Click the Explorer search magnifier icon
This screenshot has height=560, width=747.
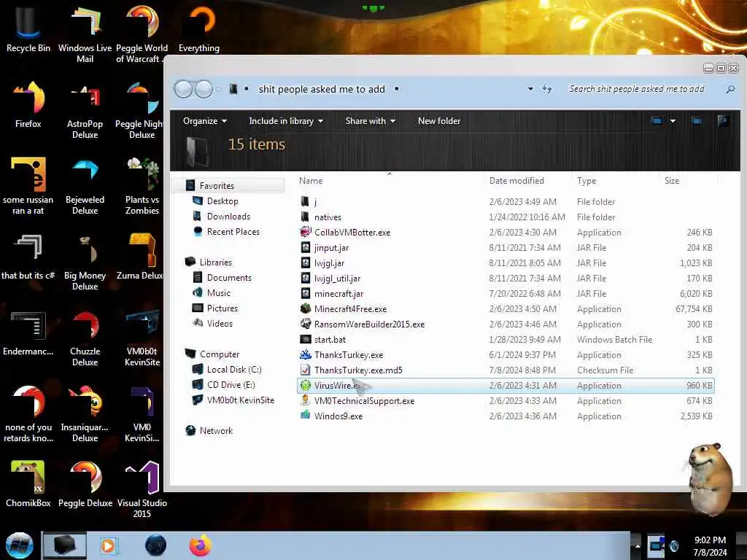click(x=729, y=89)
